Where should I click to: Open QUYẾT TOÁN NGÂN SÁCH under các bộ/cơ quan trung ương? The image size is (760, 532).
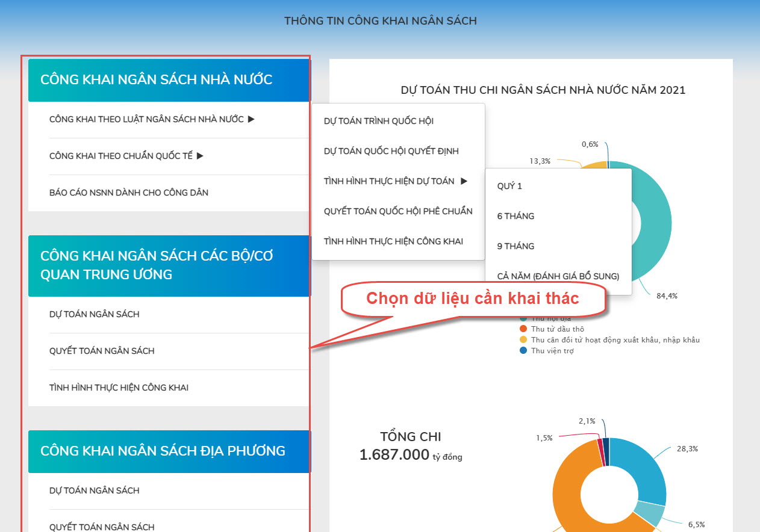(102, 351)
